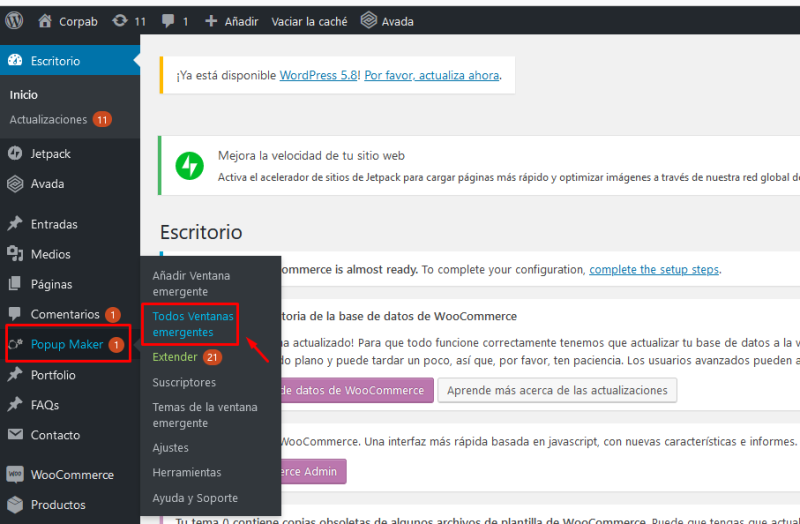The height and width of the screenshot is (524, 800).
Task: Select Todos Ventanas emergentes submenu item
Action: tap(193, 324)
